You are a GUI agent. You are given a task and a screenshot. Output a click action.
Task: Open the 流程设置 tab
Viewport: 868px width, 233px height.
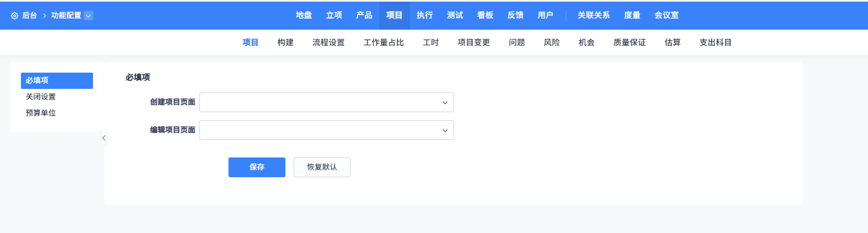[328, 42]
